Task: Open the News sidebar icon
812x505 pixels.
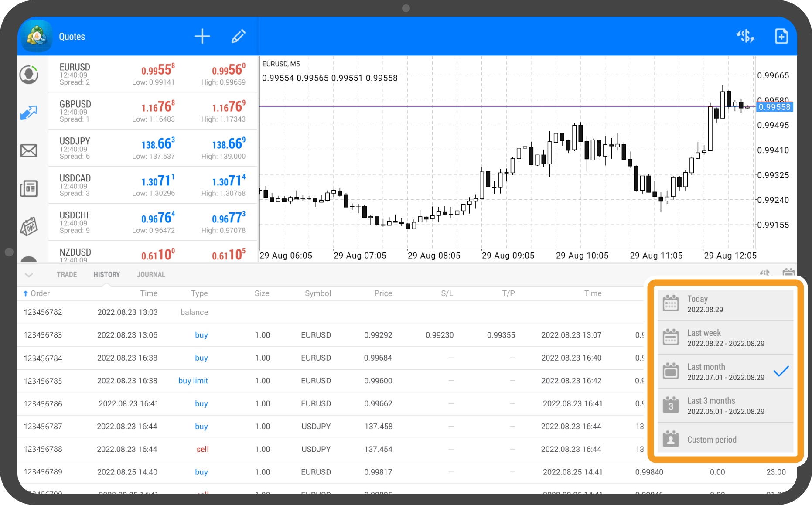Action: (x=29, y=188)
